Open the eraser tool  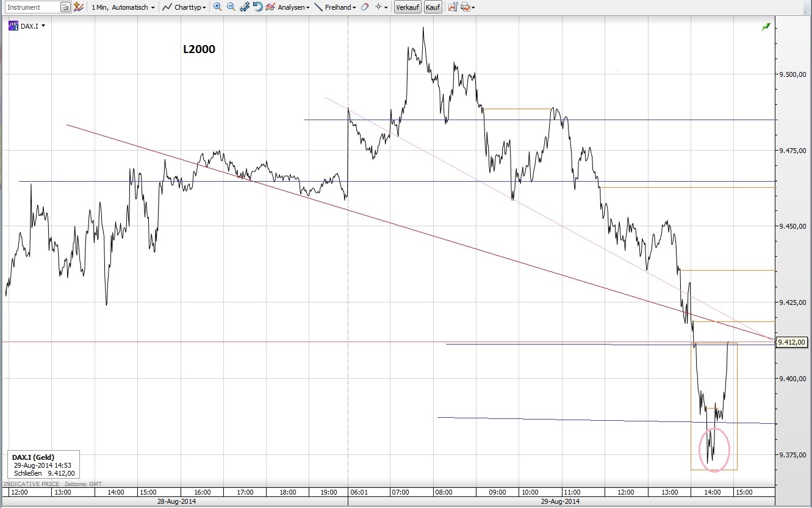tap(364, 7)
